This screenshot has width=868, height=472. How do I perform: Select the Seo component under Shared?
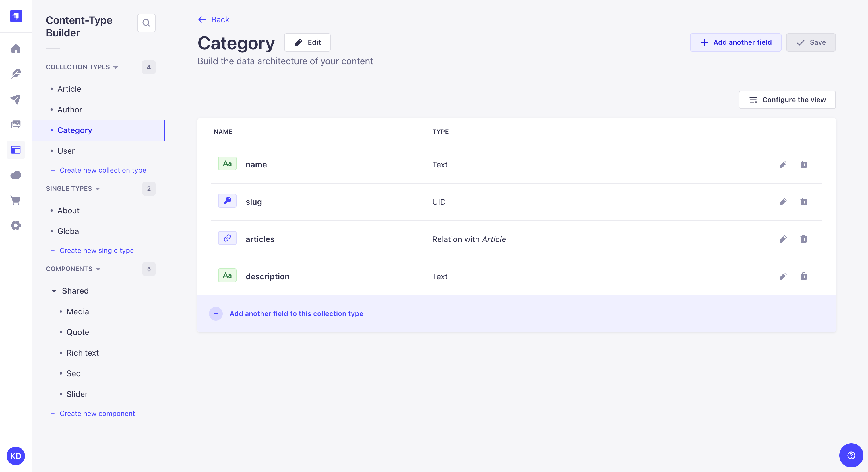73,373
